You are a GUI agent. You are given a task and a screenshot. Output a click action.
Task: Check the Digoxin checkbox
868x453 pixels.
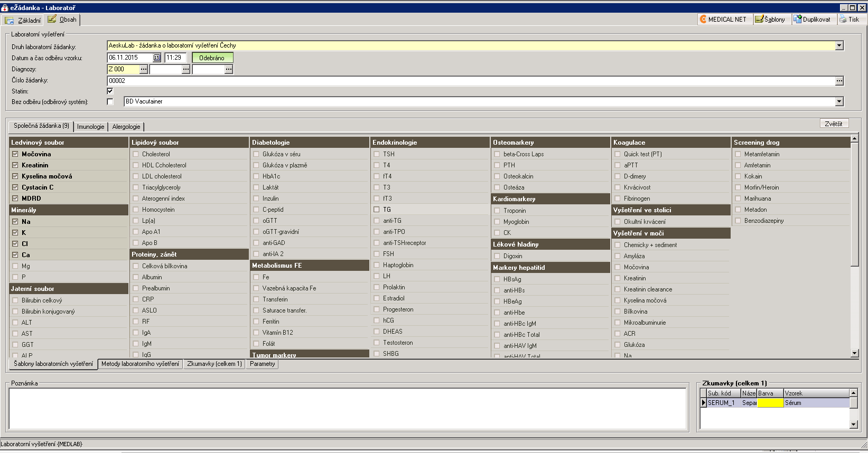(x=497, y=256)
